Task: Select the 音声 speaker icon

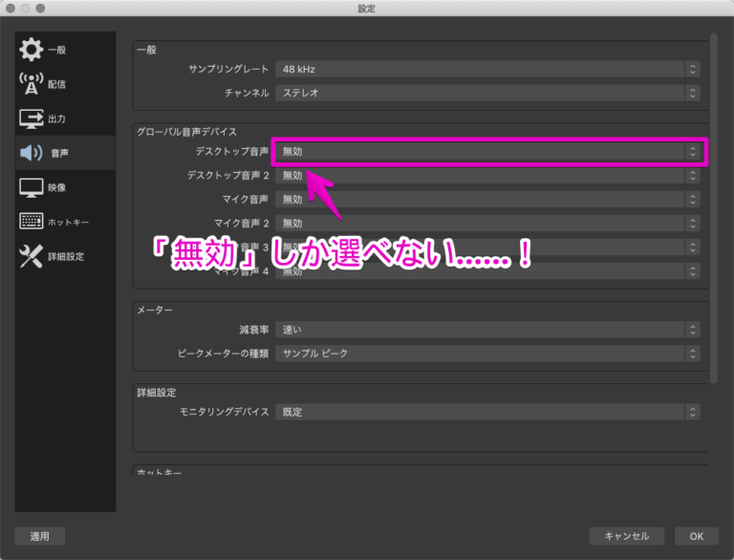Action: pos(31,153)
